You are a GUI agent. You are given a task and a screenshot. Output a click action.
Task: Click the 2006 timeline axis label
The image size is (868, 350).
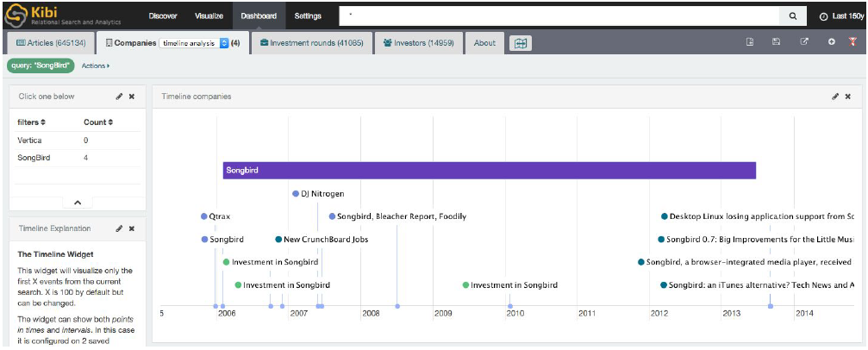[227, 314]
